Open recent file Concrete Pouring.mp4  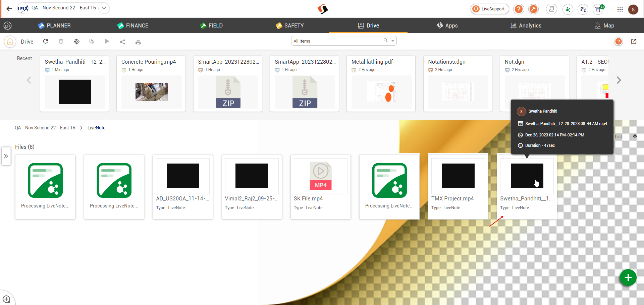151,83
